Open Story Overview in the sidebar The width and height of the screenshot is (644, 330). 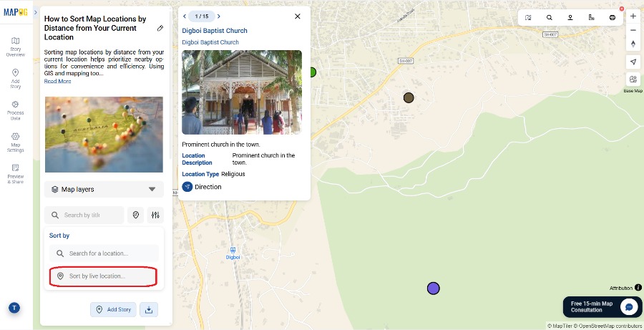[15, 47]
